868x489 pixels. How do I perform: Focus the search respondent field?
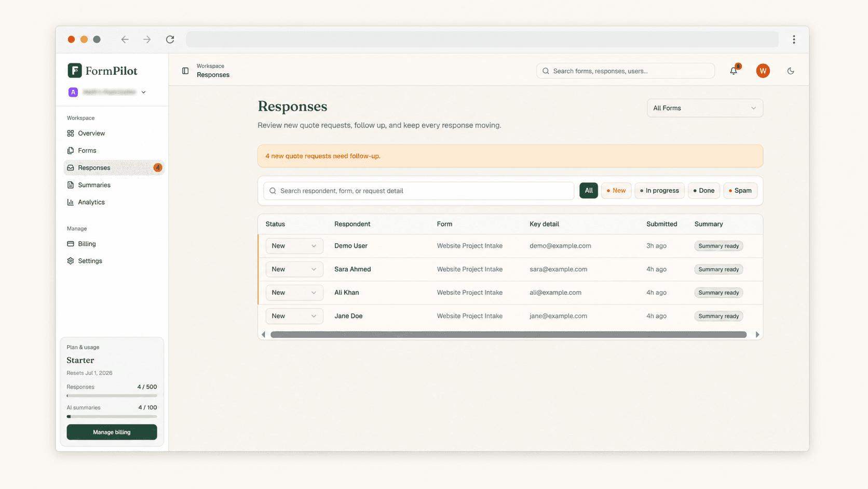(x=418, y=191)
